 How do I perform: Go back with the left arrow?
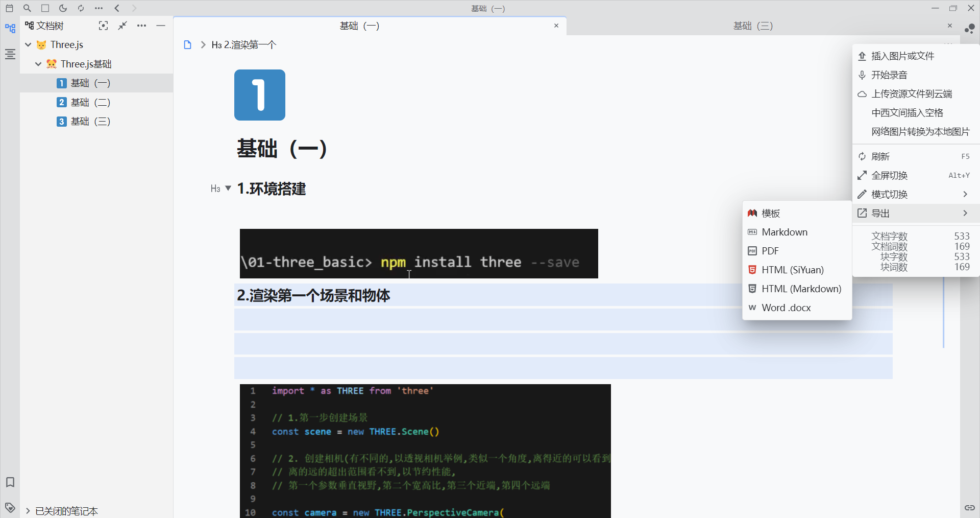[117, 8]
